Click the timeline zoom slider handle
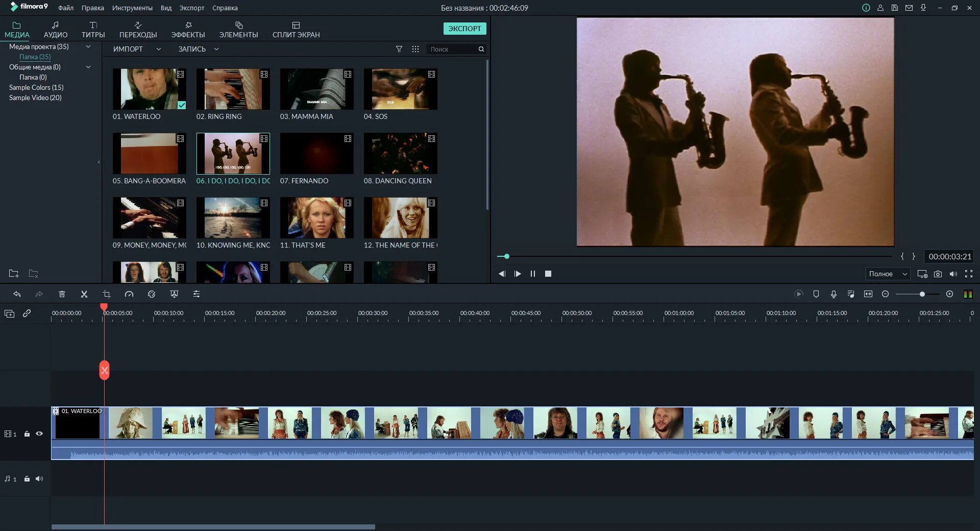 (x=922, y=294)
